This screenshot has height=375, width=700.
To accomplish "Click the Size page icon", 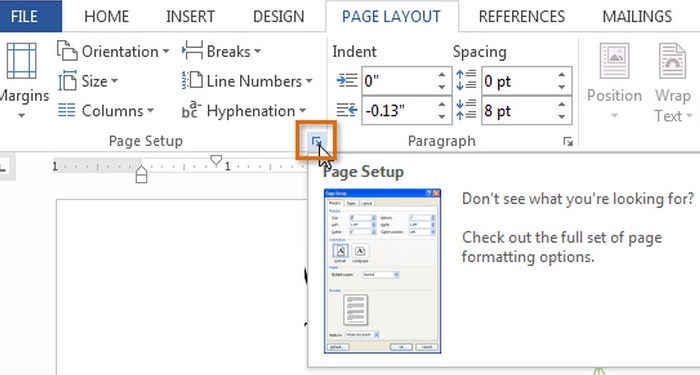I will (67, 81).
